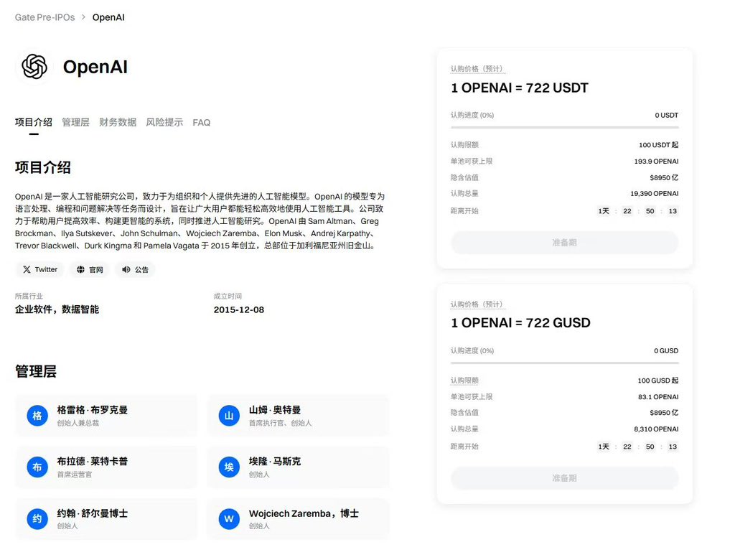The height and width of the screenshot is (560, 735).
Task: Click 认购限额 label in GUSD pool
Action: point(464,381)
